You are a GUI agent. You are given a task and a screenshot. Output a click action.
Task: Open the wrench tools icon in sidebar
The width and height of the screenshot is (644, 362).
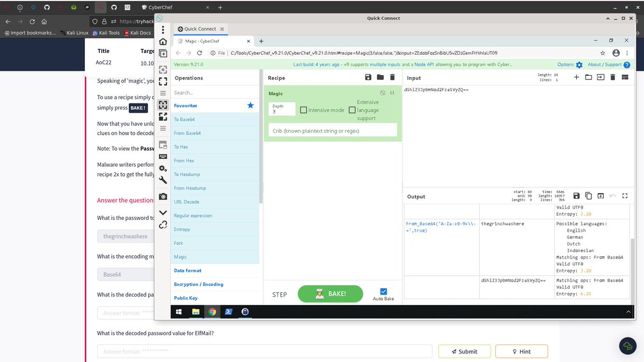click(x=163, y=181)
